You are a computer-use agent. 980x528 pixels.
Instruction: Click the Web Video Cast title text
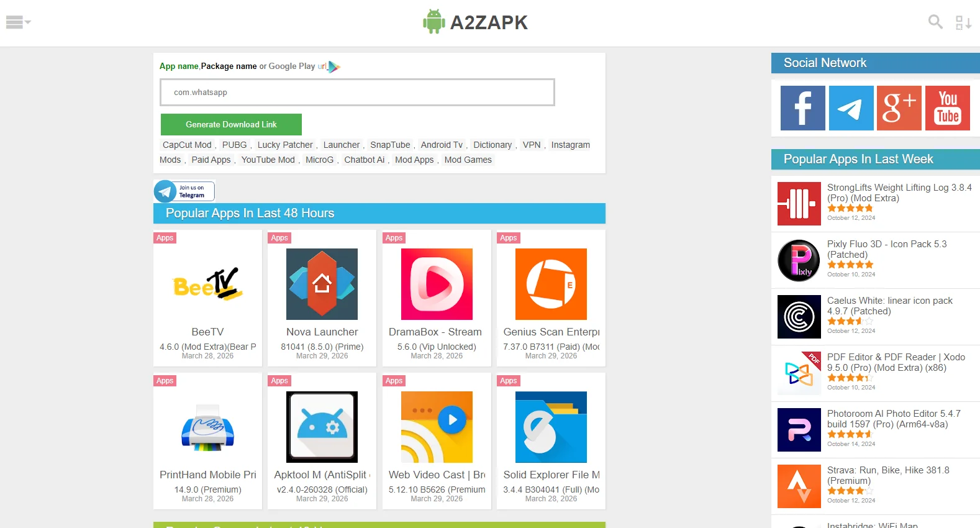(437, 475)
